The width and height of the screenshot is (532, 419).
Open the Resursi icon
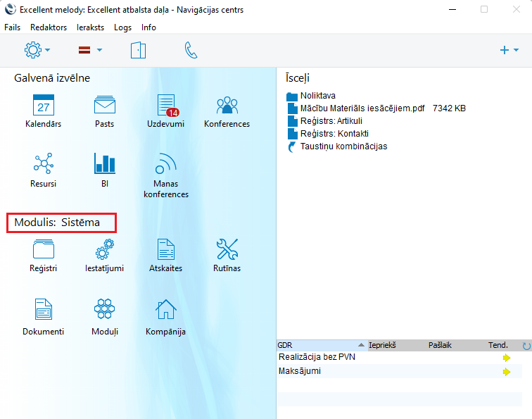[44, 165]
